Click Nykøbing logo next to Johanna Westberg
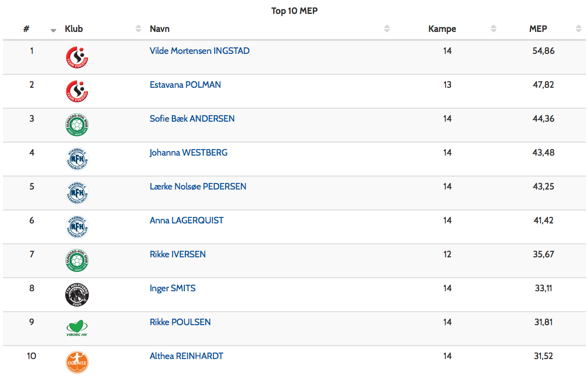588x384 pixels. coord(77,159)
